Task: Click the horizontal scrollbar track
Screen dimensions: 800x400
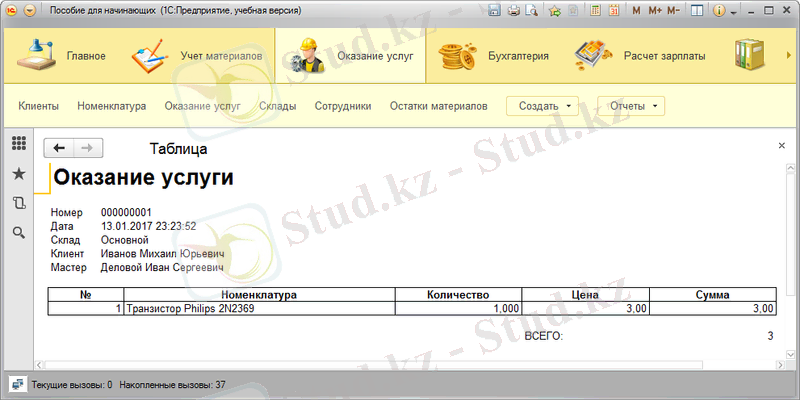Action: (x=373, y=365)
